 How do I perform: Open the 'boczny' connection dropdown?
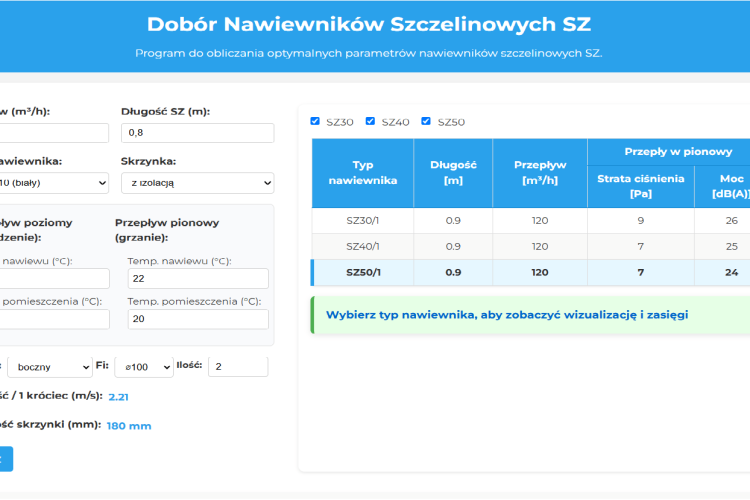click(50, 367)
